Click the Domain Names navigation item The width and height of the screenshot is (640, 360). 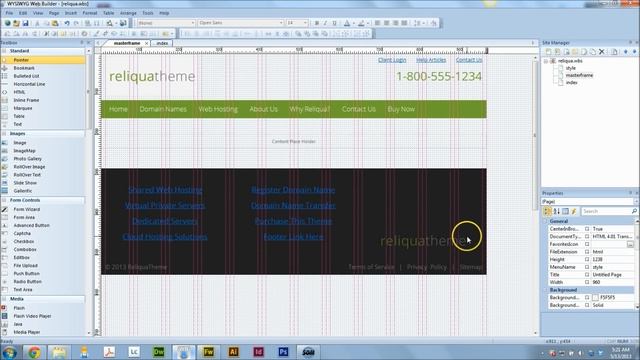click(x=163, y=109)
